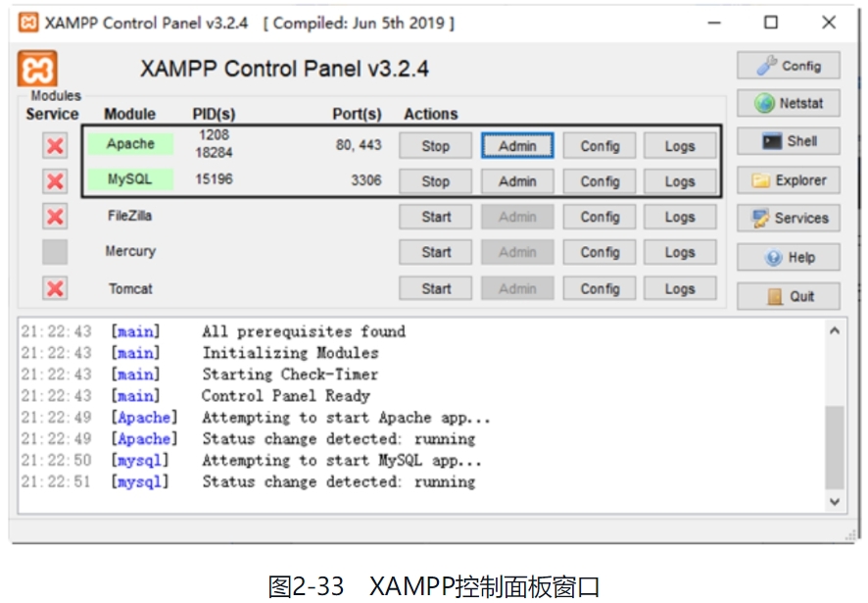This screenshot has height=603, width=868.
Task: Toggle the MySQL service checkbox
Action: 55,181
